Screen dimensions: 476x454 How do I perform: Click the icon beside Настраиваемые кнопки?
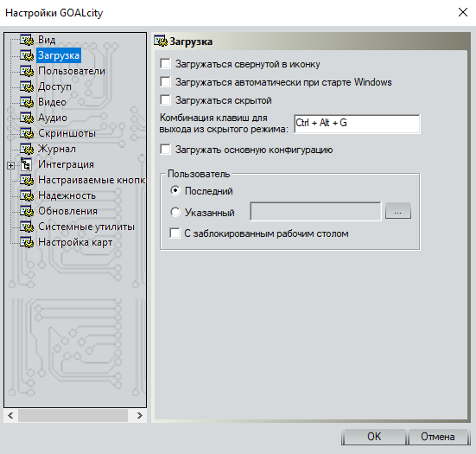click(27, 180)
